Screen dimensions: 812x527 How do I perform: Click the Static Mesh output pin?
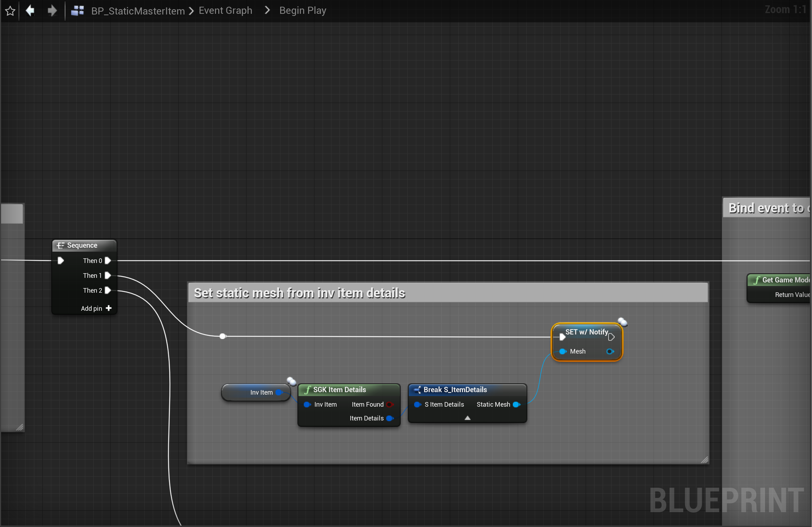(x=516, y=405)
